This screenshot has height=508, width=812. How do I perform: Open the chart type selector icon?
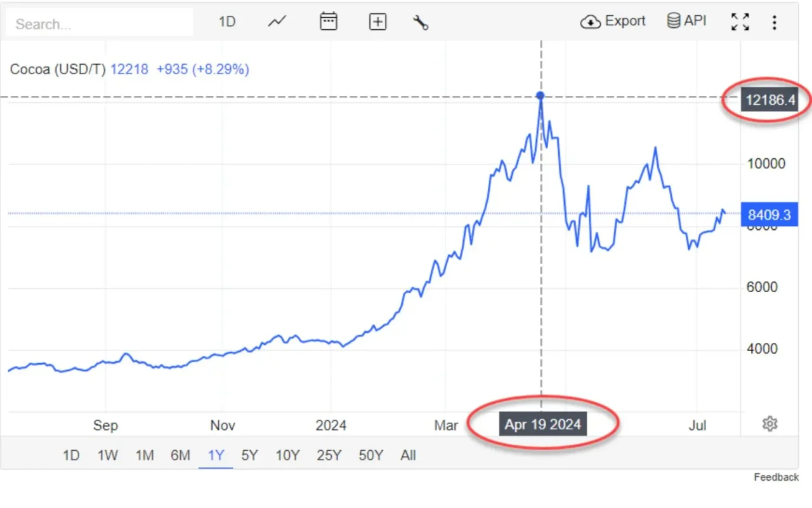(x=277, y=21)
